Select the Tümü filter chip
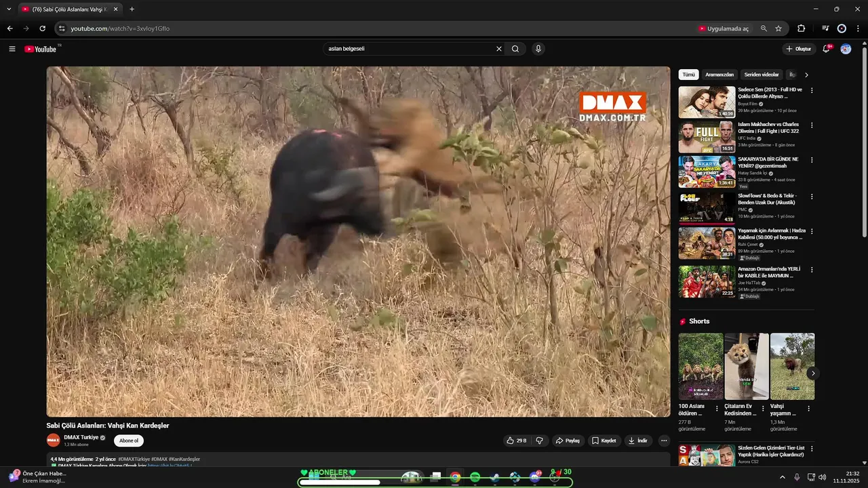This screenshot has width=868, height=488. [x=688, y=75]
